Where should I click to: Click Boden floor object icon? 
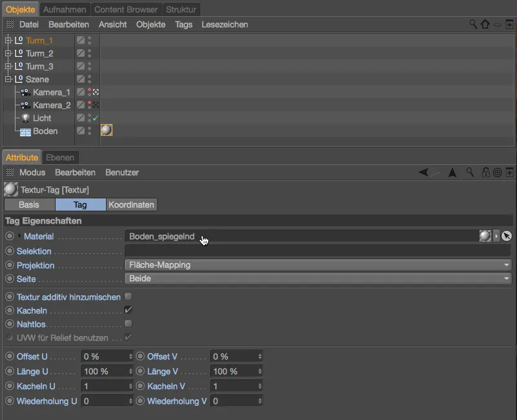coord(25,132)
